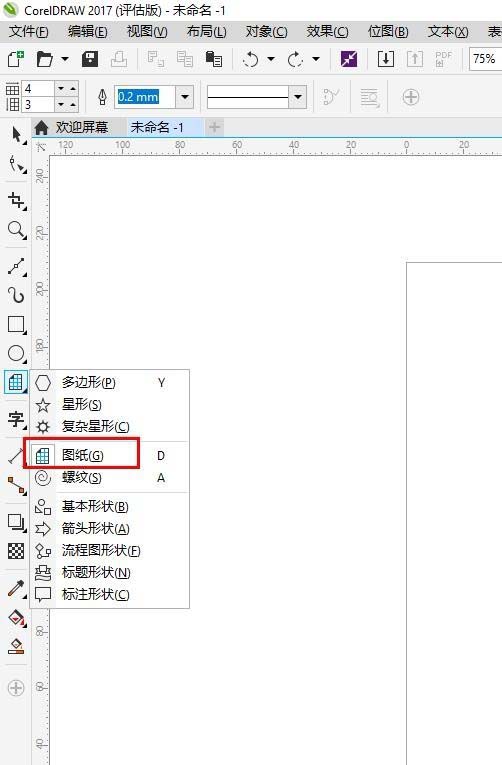Expand the Redo history dropdown
The height and width of the screenshot is (765, 502).
316,59
